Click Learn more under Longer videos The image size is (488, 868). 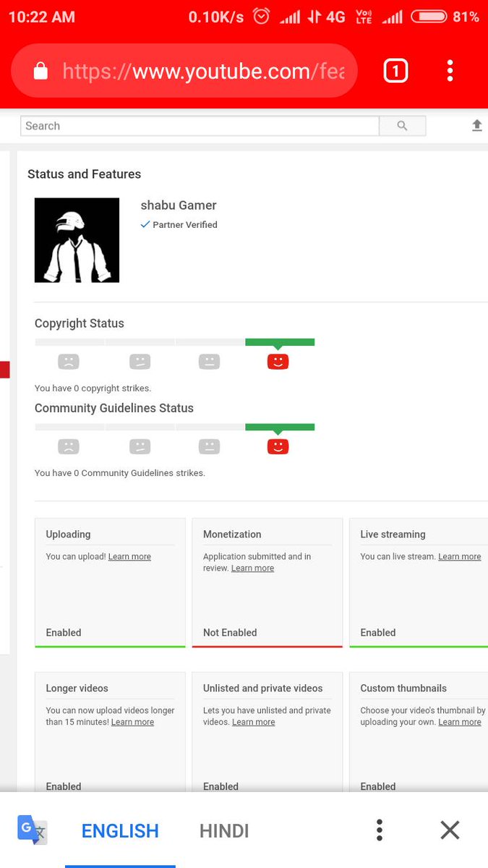pos(132,722)
